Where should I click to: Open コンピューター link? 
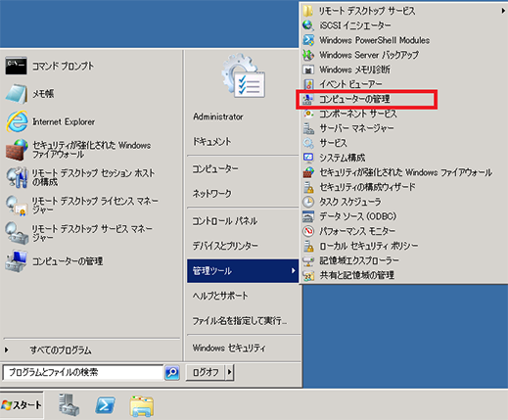pos(215,168)
